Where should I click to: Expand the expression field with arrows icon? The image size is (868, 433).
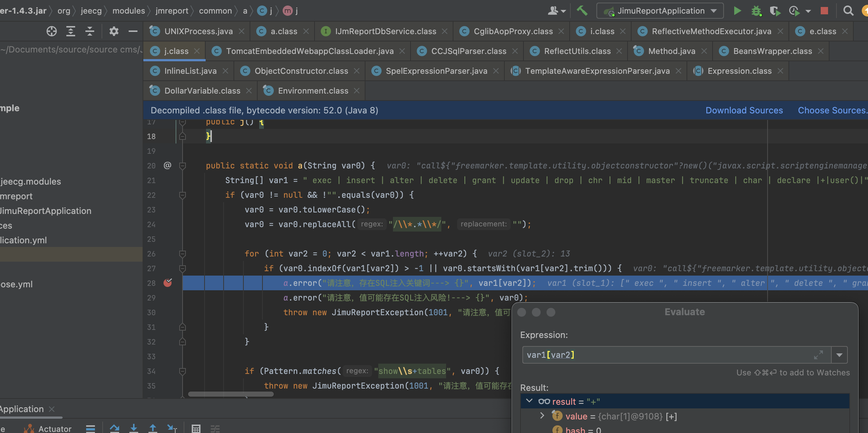click(x=819, y=355)
